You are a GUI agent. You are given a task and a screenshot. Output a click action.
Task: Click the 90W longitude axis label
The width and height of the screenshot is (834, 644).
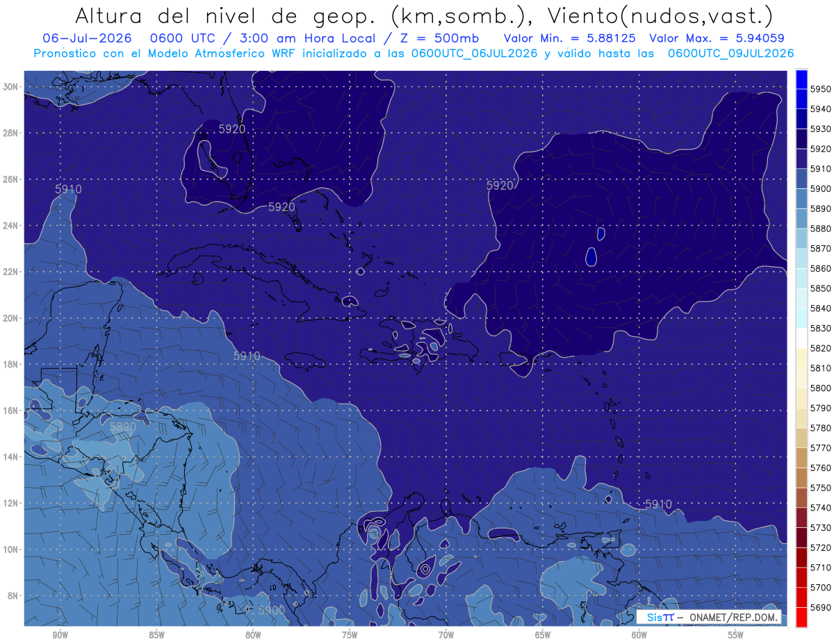coord(60,634)
